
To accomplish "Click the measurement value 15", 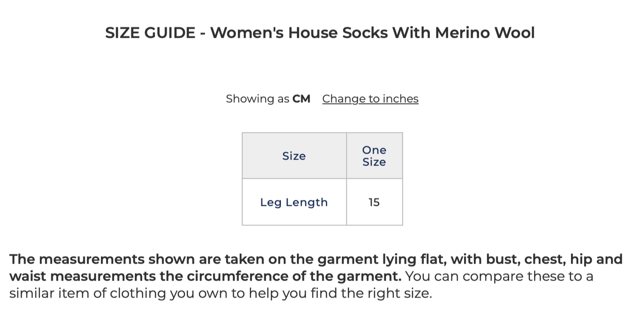I will click(x=374, y=202).
